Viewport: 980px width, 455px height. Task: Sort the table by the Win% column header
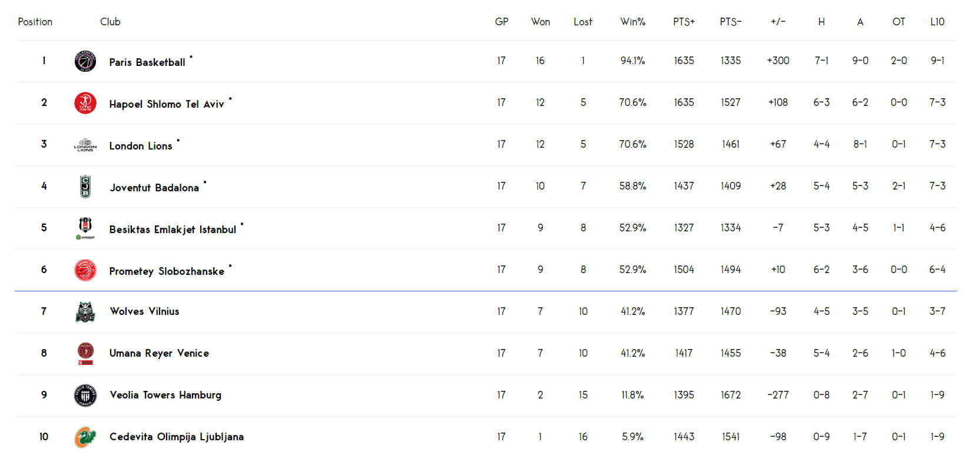click(x=633, y=22)
